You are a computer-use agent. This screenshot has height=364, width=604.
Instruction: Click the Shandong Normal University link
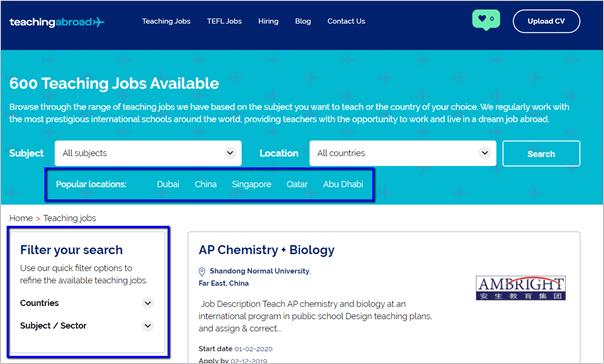[x=260, y=271]
